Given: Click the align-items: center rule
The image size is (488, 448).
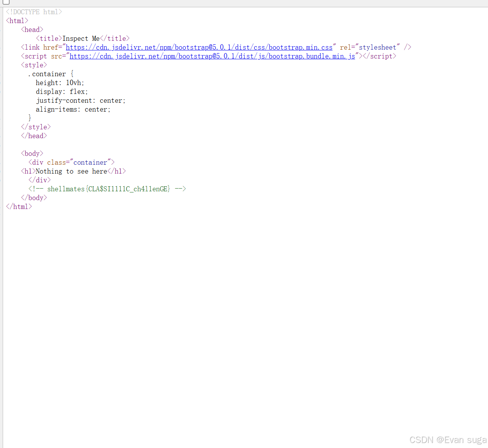Looking at the screenshot, I should (x=73, y=109).
